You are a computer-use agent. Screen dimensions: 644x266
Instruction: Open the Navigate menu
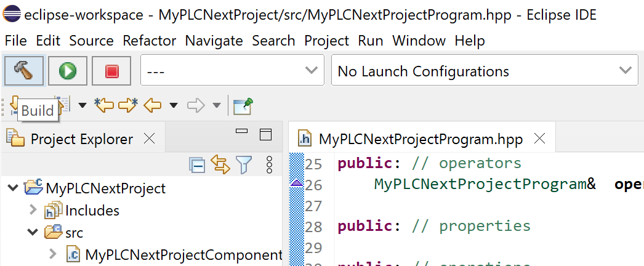click(214, 41)
